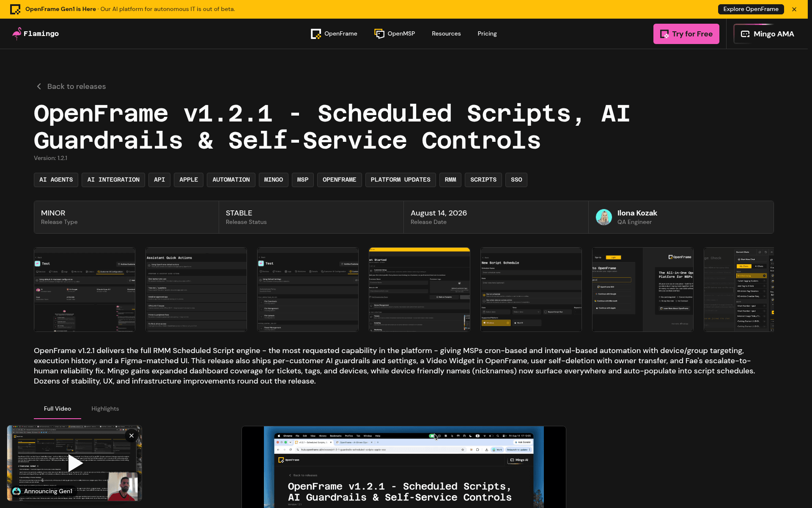Select the APPLE tag

(189, 180)
